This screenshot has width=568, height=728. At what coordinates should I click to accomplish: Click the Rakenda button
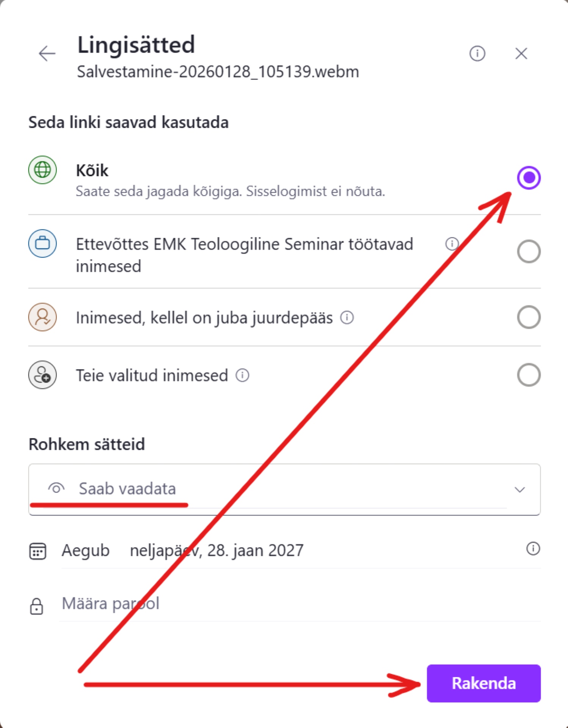(483, 683)
